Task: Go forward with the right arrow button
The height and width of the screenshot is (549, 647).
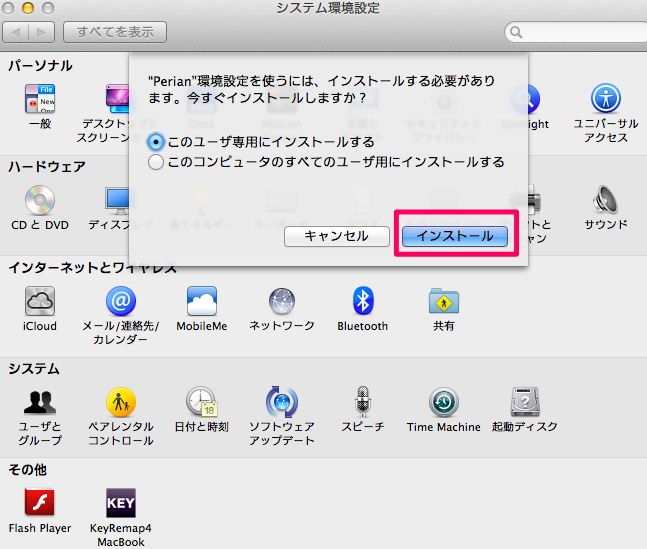Action: tap(41, 32)
